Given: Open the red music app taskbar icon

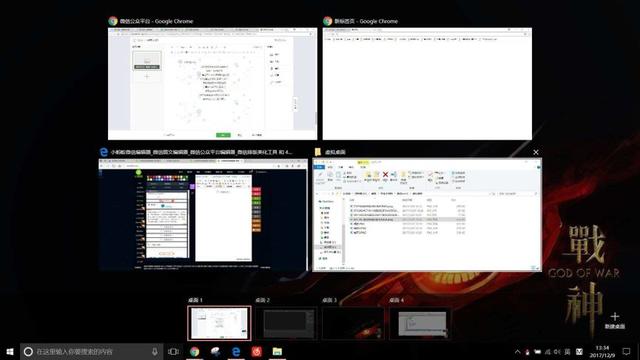Looking at the screenshot, I should tap(256, 351).
